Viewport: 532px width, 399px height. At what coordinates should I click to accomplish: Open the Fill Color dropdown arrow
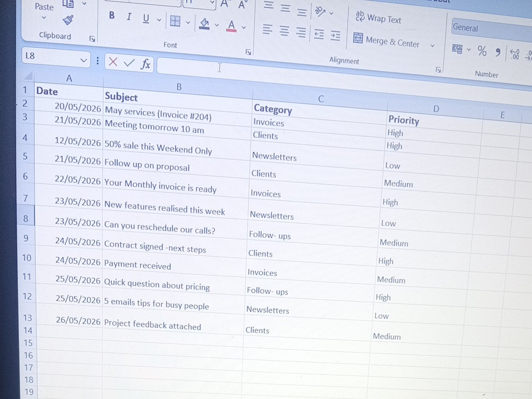click(217, 25)
